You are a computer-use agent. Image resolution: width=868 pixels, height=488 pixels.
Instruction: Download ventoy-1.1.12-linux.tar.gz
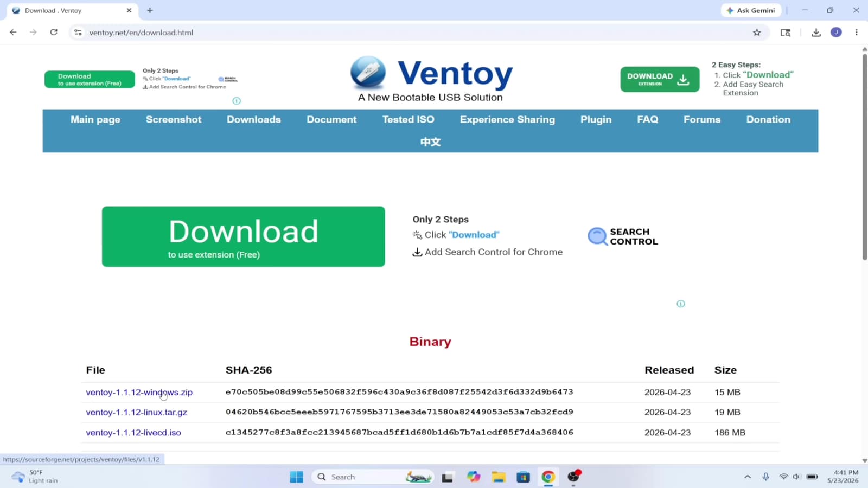(136, 412)
